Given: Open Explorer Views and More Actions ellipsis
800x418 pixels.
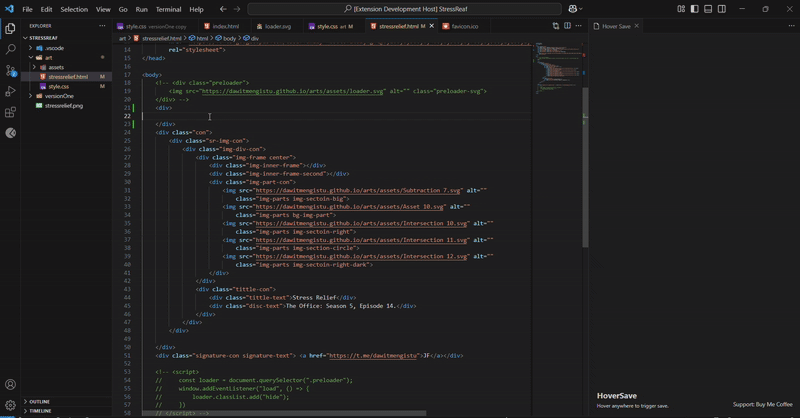Looking at the screenshot, I should (x=102, y=26).
